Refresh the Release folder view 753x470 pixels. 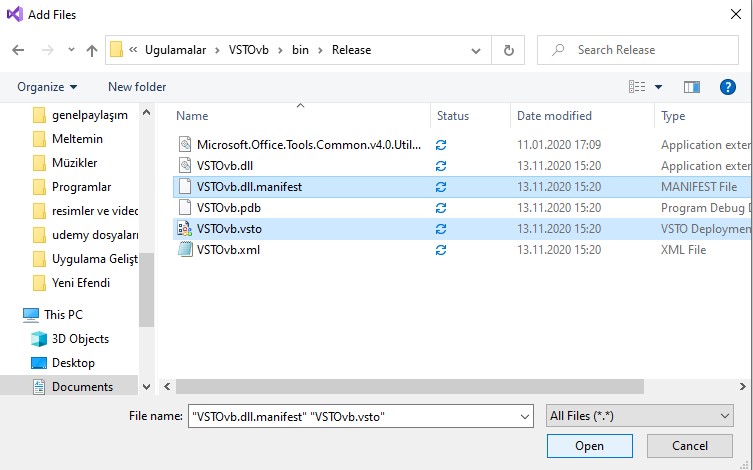pyautogui.click(x=508, y=50)
